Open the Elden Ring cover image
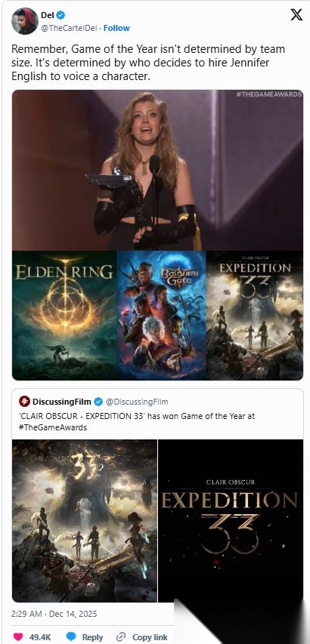 click(x=64, y=316)
